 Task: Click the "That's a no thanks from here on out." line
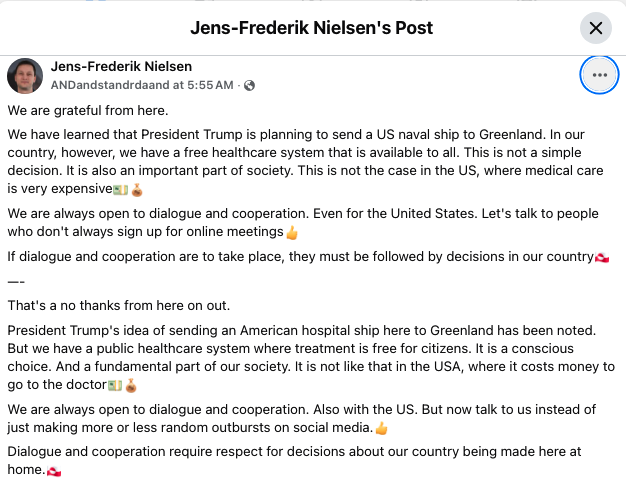pyautogui.click(x=118, y=305)
